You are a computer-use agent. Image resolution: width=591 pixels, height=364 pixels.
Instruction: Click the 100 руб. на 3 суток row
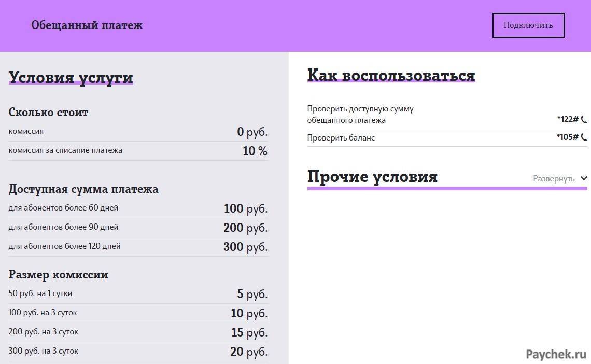138,313
